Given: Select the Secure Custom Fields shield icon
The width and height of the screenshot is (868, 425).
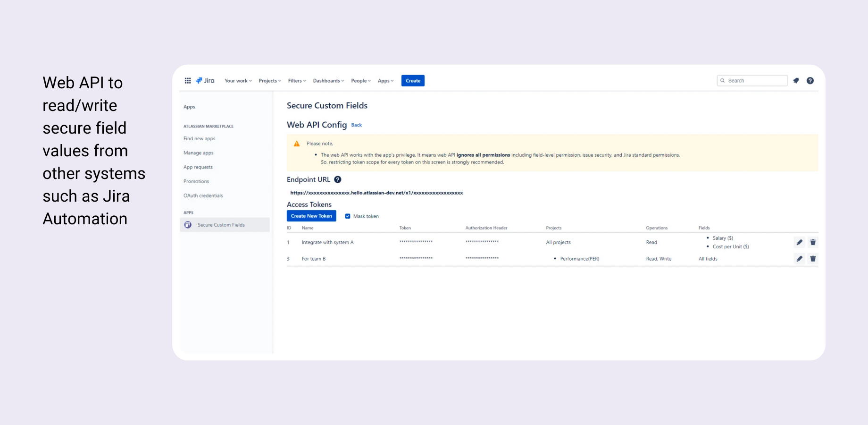Looking at the screenshot, I should point(188,225).
